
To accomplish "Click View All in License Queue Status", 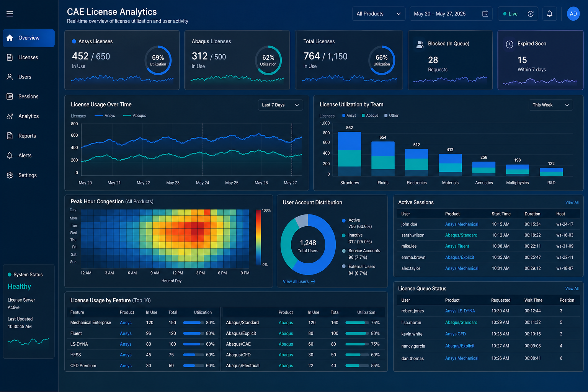I will [572, 289].
